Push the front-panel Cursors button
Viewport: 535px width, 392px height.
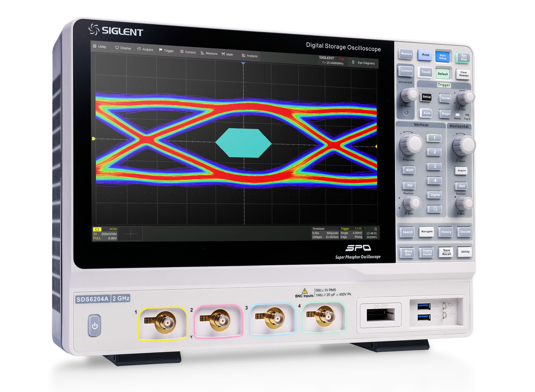point(406,71)
